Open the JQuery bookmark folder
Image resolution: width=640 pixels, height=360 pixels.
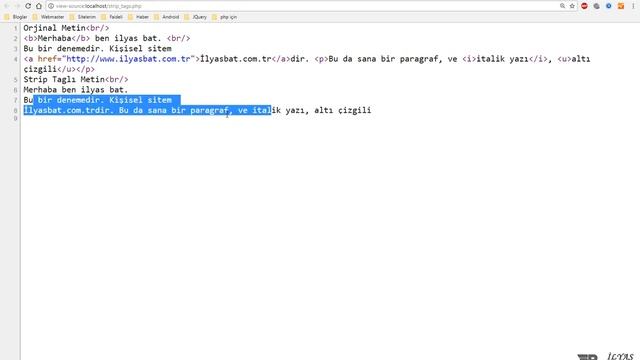pyautogui.click(x=196, y=17)
